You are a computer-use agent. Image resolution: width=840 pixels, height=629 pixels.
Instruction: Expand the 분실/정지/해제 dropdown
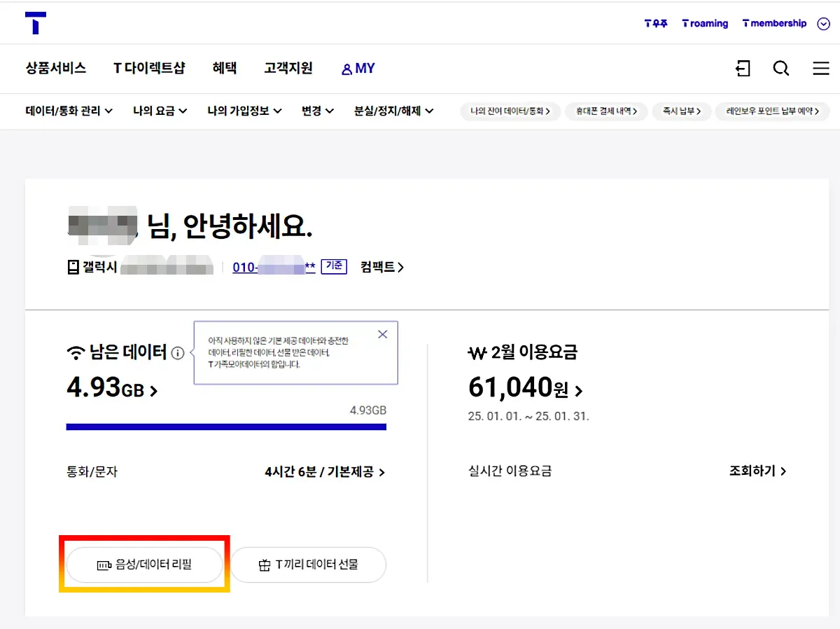394,111
